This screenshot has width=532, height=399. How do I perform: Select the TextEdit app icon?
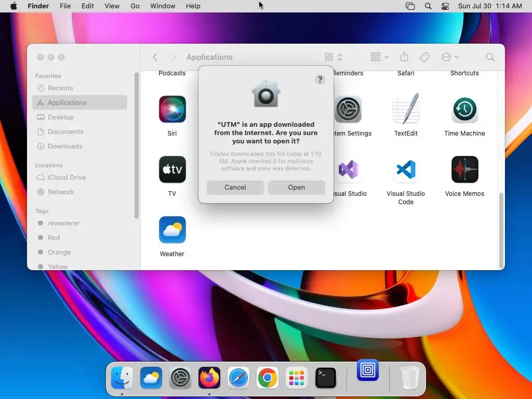click(406, 109)
